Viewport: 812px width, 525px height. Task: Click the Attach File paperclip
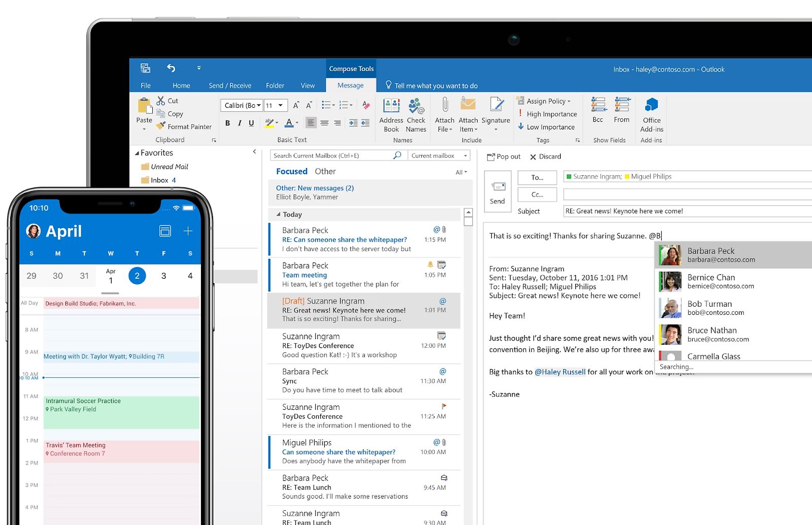(445, 105)
